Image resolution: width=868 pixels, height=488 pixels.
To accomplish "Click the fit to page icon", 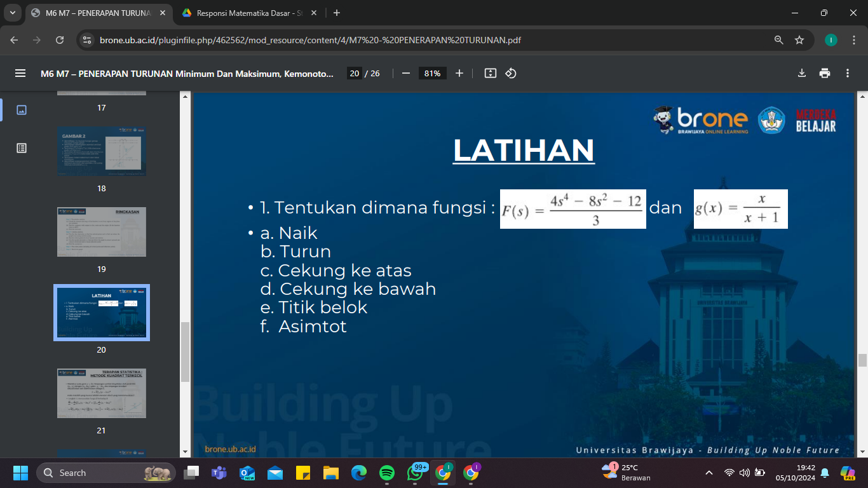I will (490, 73).
